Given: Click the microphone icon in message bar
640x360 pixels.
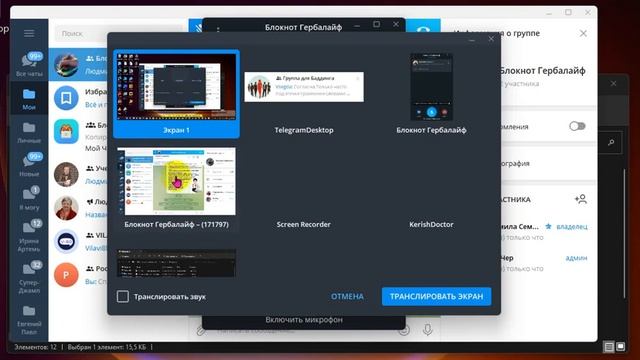Looking at the screenshot, I should click(427, 329).
